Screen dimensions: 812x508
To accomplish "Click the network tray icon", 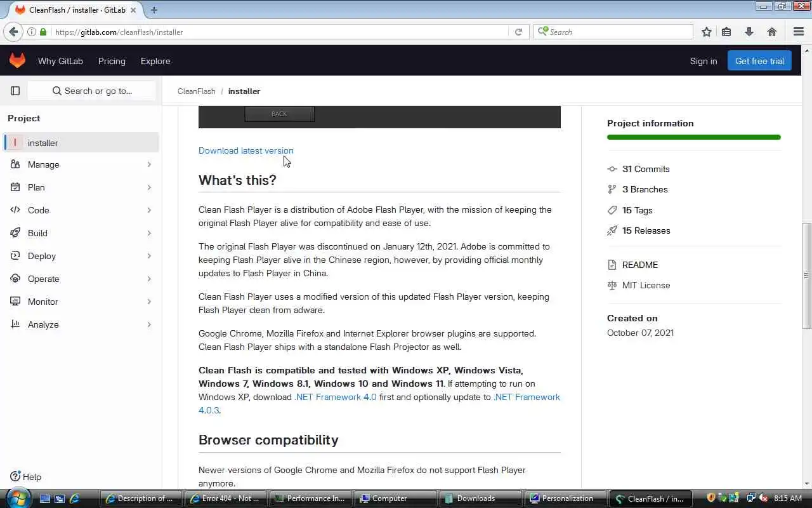I will pyautogui.click(x=751, y=498).
